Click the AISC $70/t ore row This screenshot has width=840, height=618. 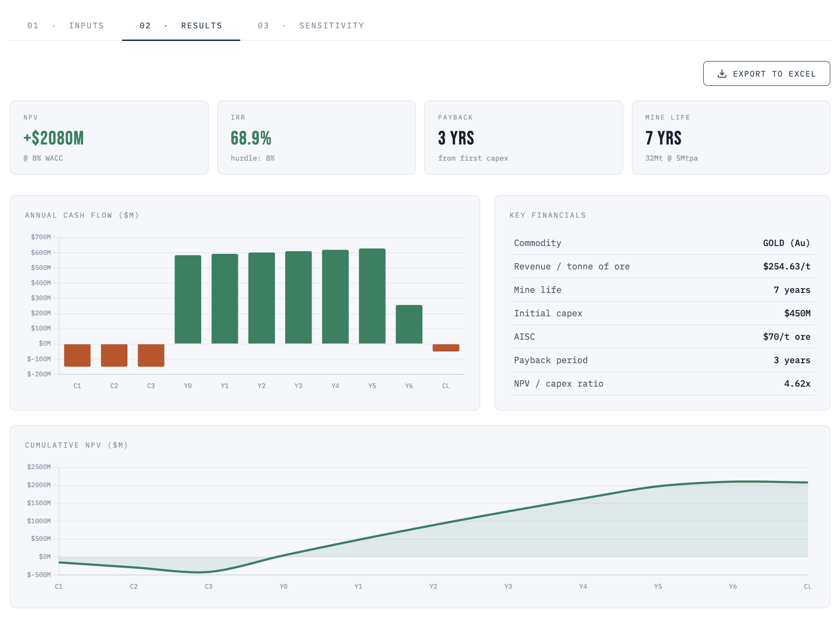coord(662,337)
